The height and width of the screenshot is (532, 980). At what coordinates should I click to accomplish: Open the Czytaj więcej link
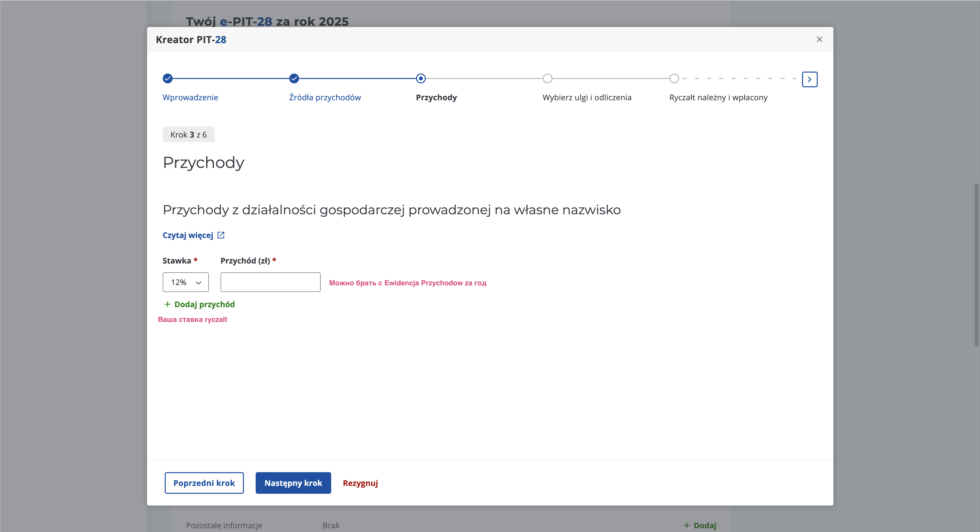(x=188, y=235)
